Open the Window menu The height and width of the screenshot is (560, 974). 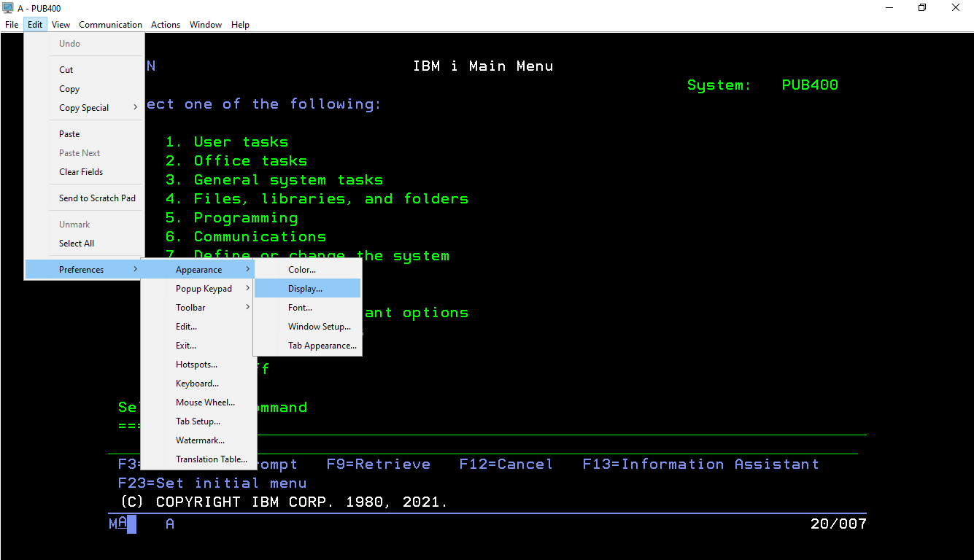click(206, 25)
